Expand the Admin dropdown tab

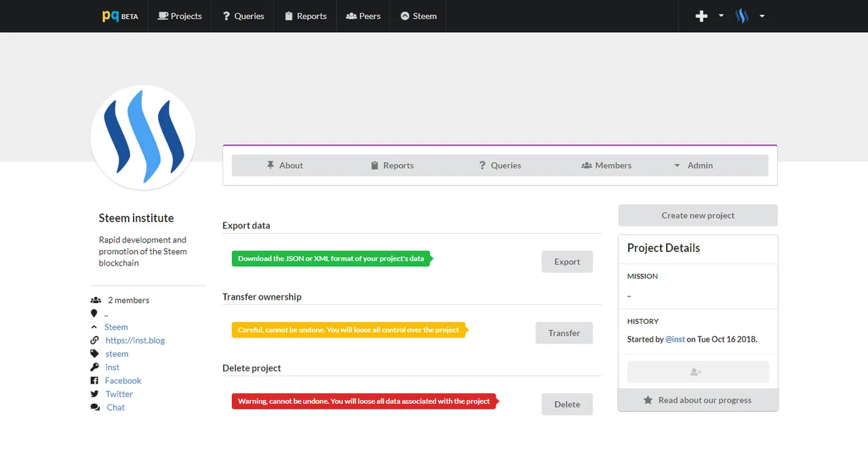click(x=693, y=165)
